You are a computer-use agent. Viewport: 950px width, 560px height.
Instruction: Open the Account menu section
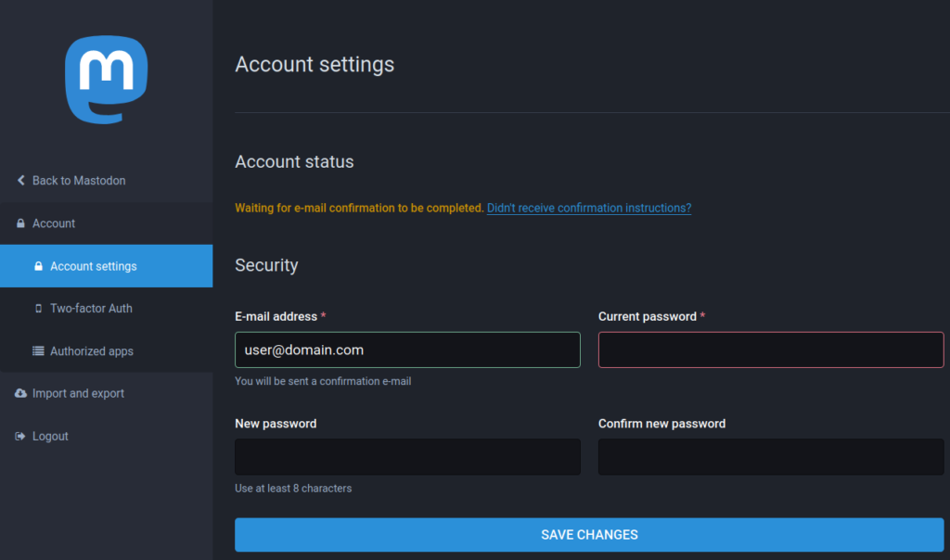(x=54, y=223)
